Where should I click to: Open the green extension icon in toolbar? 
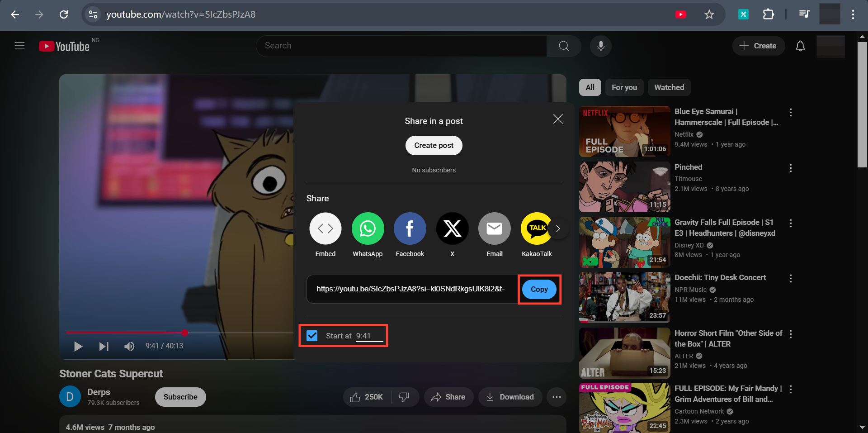(x=743, y=14)
